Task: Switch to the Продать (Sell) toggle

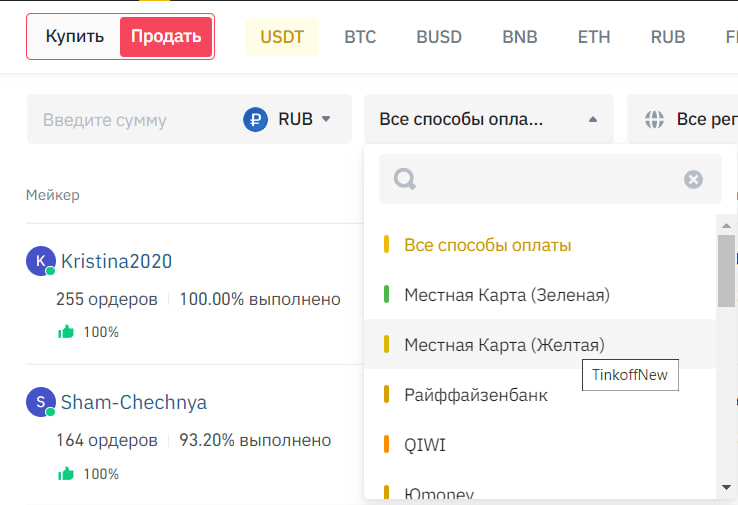Action: point(166,37)
